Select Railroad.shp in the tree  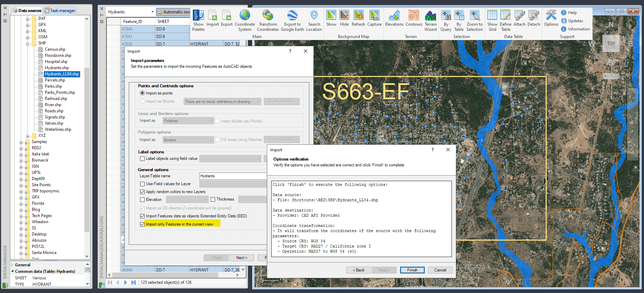tap(56, 99)
